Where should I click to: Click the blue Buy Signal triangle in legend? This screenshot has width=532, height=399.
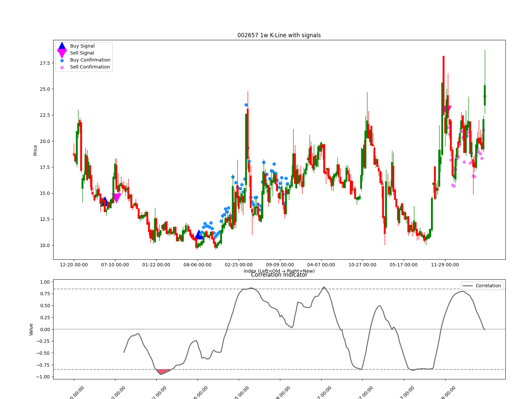click(x=62, y=47)
